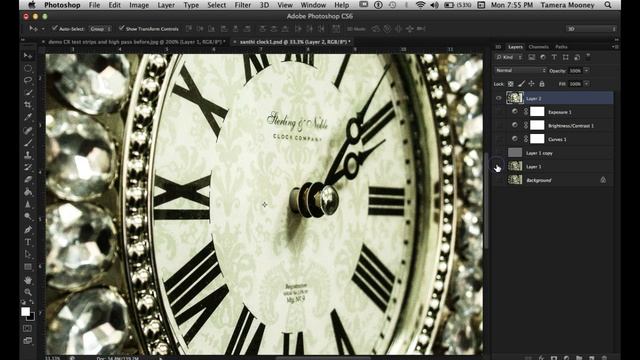Filter layers by pixel layers icon
640x360 pixels.
point(531,58)
